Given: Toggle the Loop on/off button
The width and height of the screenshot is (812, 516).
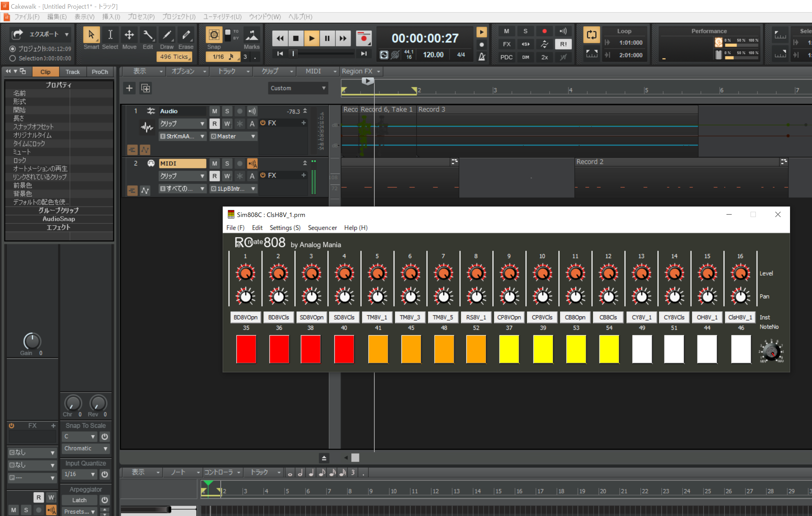Looking at the screenshot, I should [591, 35].
